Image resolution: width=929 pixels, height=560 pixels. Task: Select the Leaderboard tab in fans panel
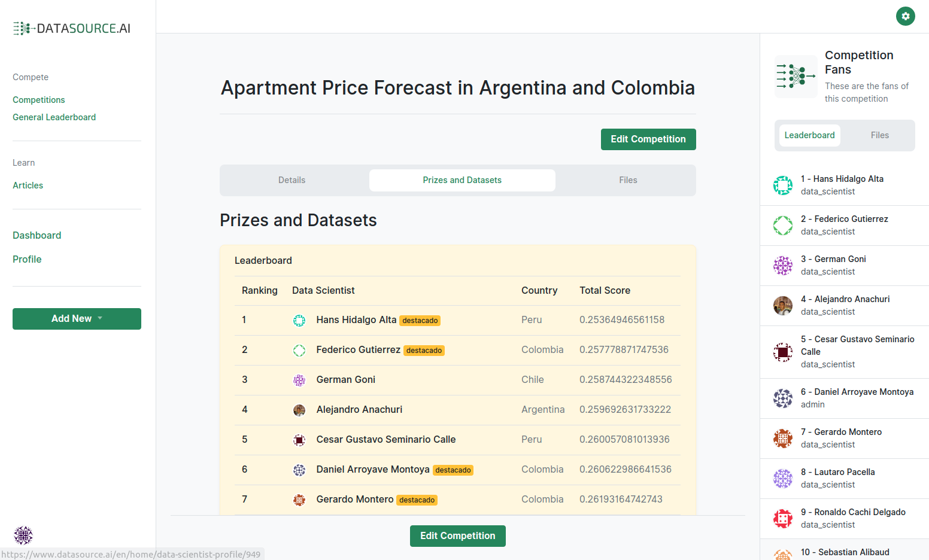click(x=809, y=135)
